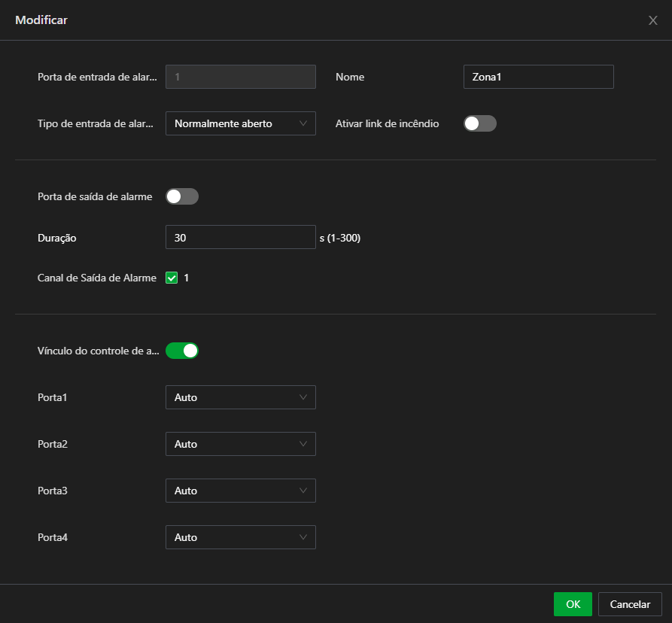The width and height of the screenshot is (672, 623).
Task: Click the chevron arrow in Porta2 dropdown
Action: (x=303, y=444)
